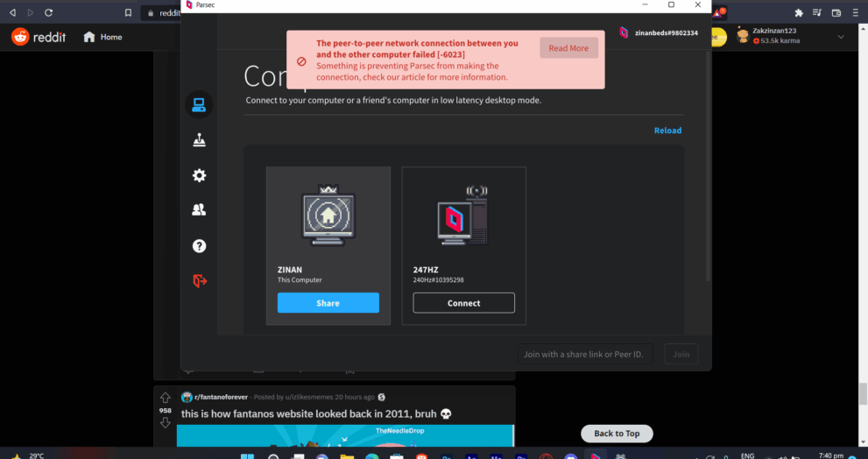Open the 29°C weather widget on taskbar
Viewport: 868px width, 459px height.
coord(28,455)
